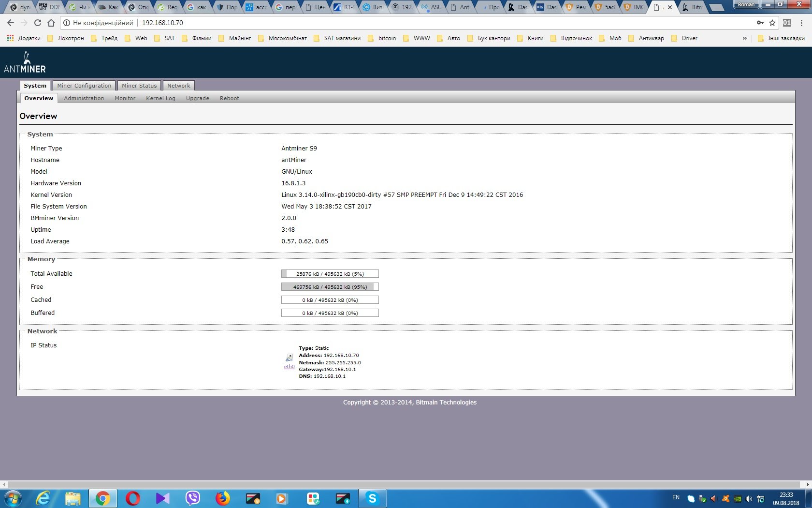This screenshot has width=812, height=508.
Task: Open the Windows Start menu
Action: (x=13, y=498)
